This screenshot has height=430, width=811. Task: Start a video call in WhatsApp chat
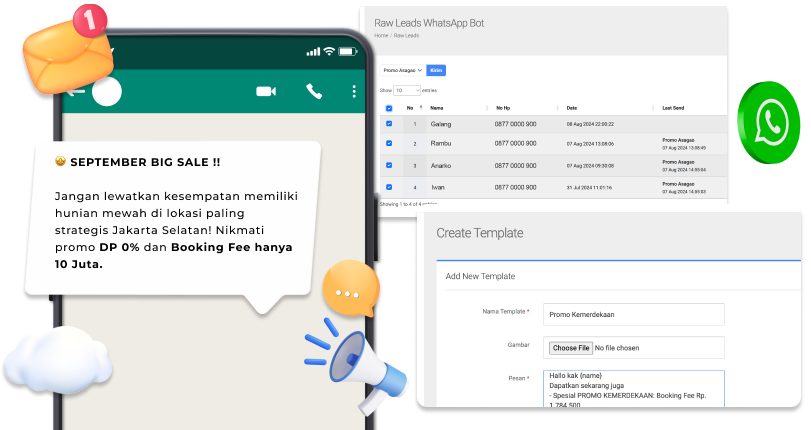click(265, 91)
